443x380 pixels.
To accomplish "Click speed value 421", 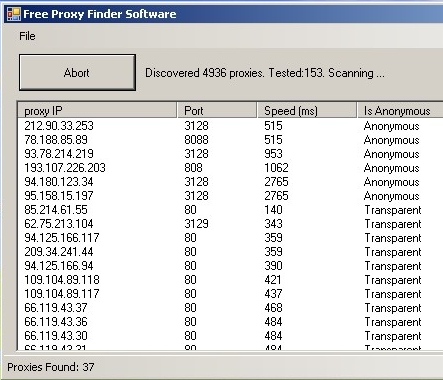I will (273, 280).
